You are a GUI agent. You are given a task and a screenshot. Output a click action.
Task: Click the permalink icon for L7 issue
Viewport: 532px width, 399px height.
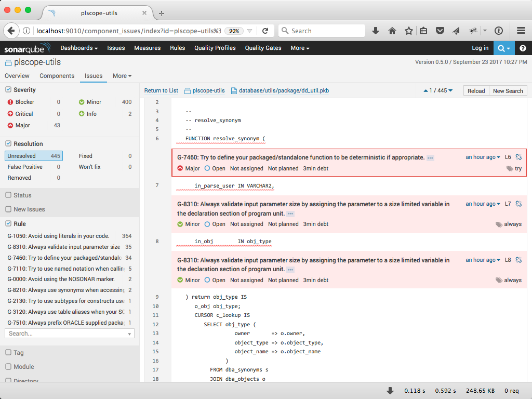[x=518, y=204]
